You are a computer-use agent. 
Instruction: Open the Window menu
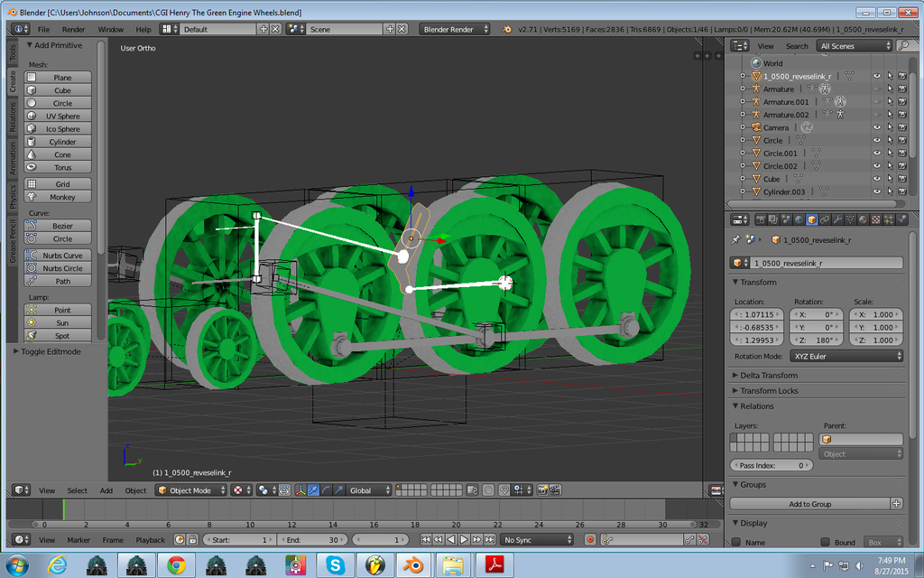111,29
